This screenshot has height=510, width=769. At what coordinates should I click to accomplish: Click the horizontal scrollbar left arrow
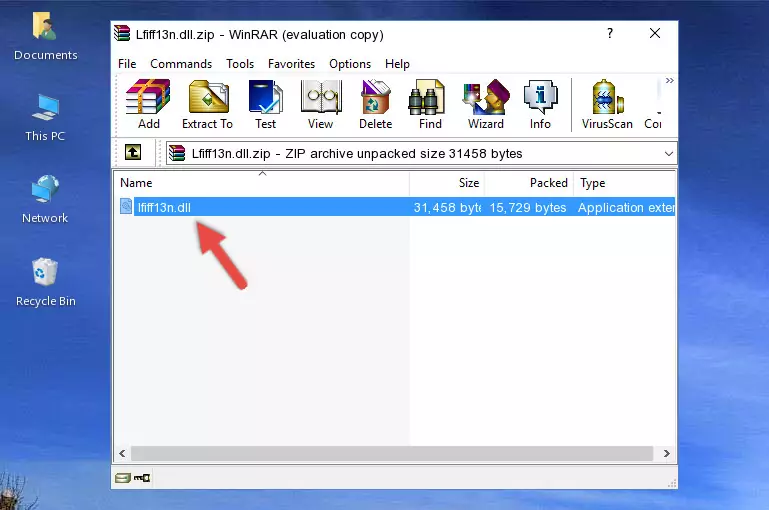click(122, 453)
